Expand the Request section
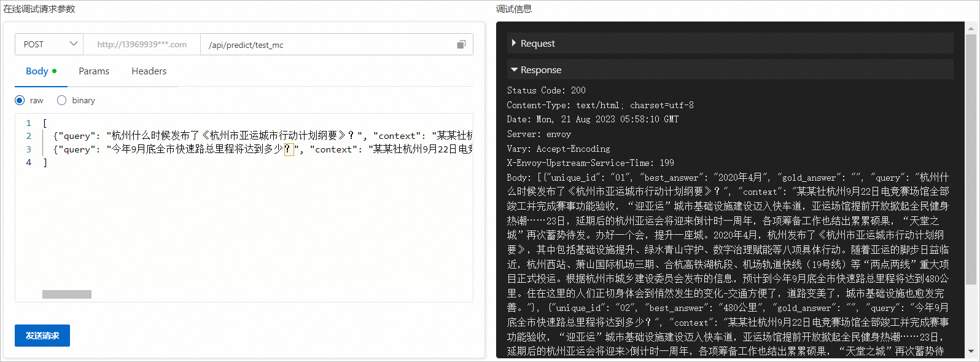The width and height of the screenshot is (980, 362). tap(730, 43)
